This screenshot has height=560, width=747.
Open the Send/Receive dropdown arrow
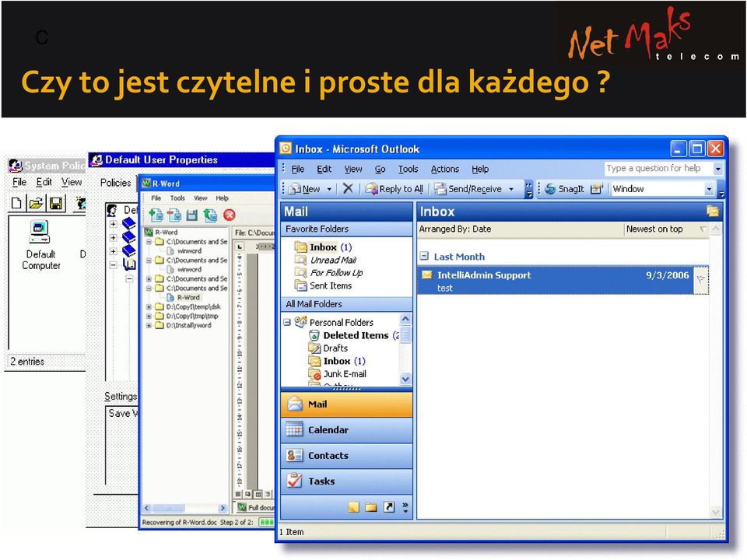coord(511,189)
